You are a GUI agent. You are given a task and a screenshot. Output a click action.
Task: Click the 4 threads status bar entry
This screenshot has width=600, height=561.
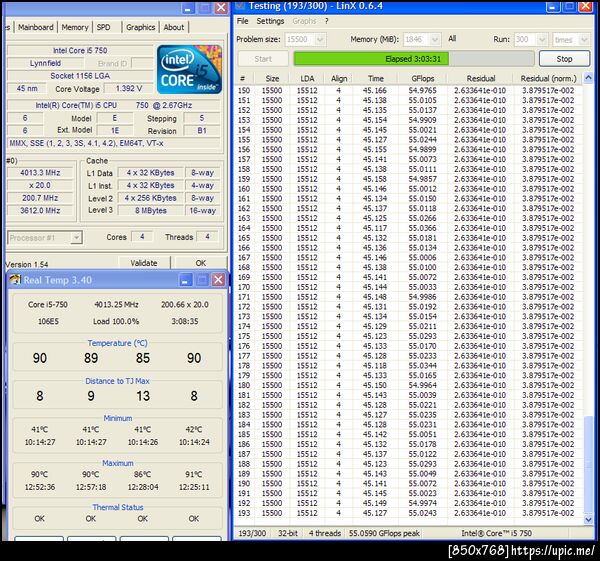[324, 533]
